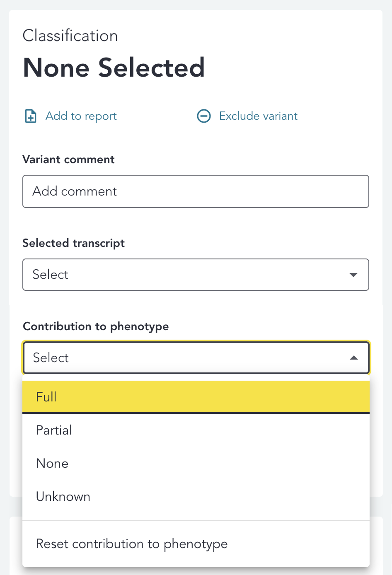Viewport: 392px width, 575px height.
Task: Click Reset contribution to phenotype
Action: click(x=132, y=544)
